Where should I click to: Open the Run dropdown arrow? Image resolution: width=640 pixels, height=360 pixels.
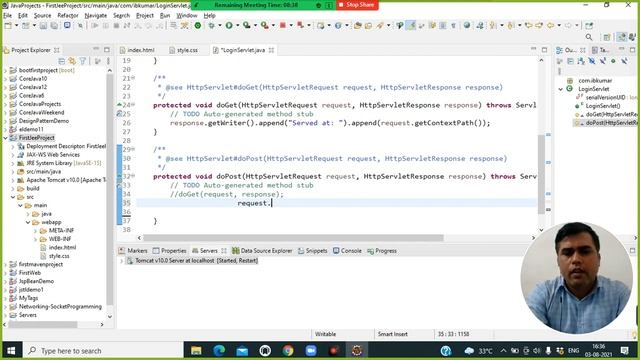[238, 25]
